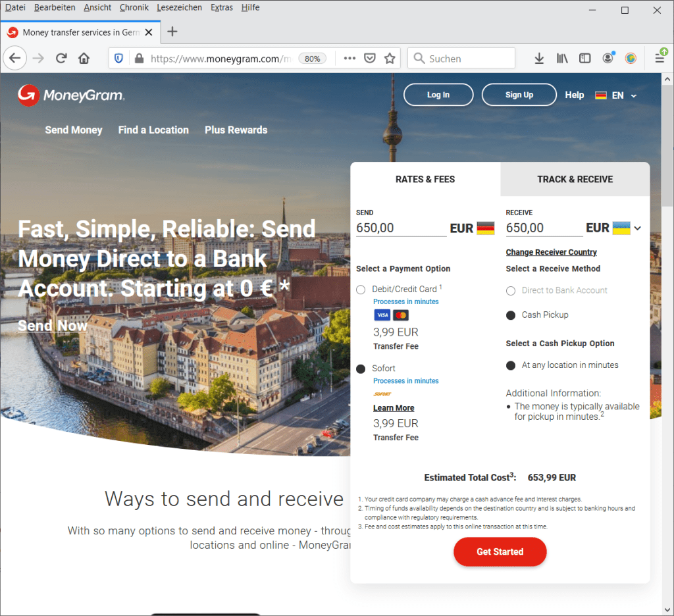The width and height of the screenshot is (674, 616).
Task: Choose Cash Pickup receive method
Action: (x=511, y=315)
